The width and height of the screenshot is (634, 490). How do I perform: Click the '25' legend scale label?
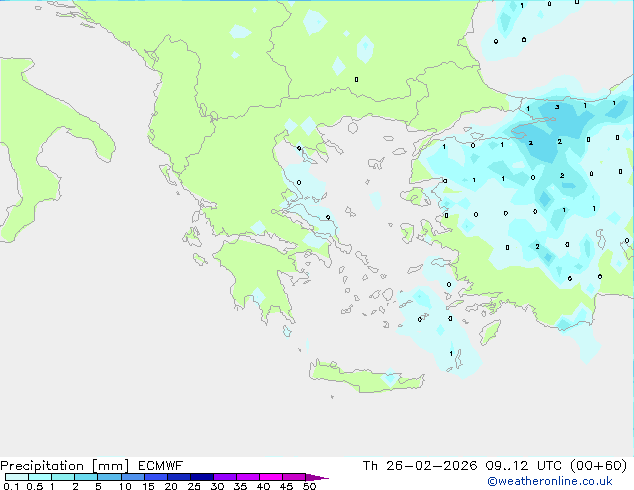pyautogui.click(x=194, y=486)
